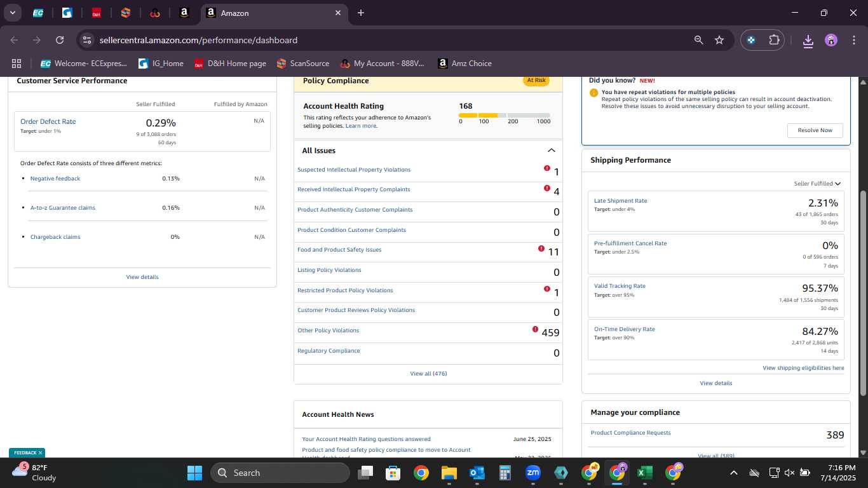
Task: View site information icon in address bar
Action: 88,40
